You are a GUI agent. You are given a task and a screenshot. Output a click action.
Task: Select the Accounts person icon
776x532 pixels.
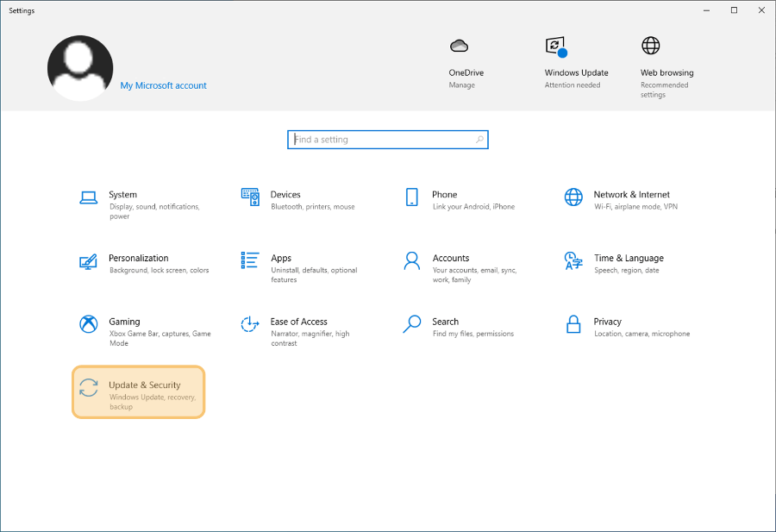tap(412, 260)
